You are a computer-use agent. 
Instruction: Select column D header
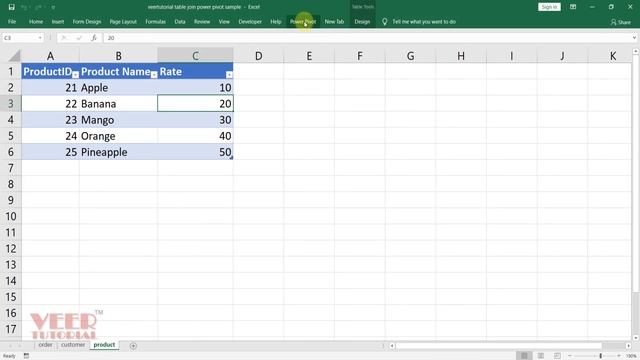click(258, 56)
